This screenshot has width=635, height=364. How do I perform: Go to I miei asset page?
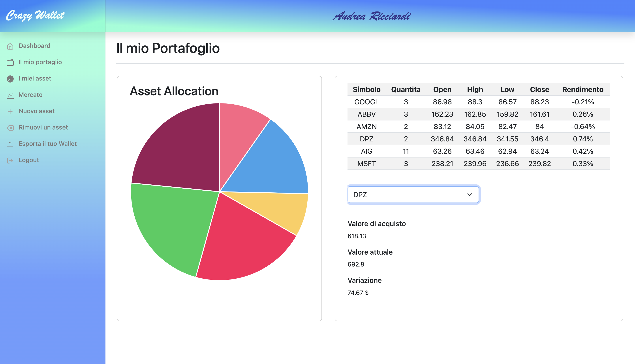click(x=35, y=79)
